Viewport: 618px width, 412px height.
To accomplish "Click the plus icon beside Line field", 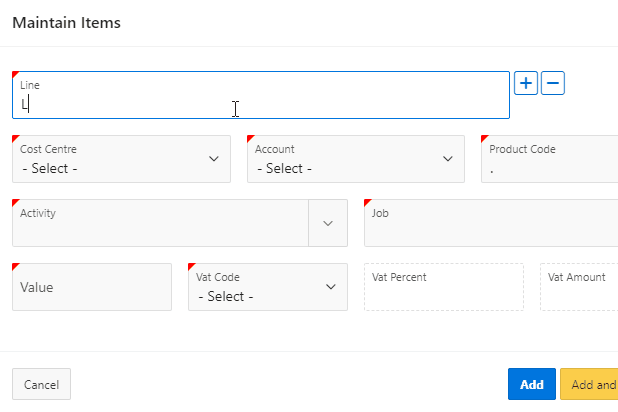I will click(526, 83).
